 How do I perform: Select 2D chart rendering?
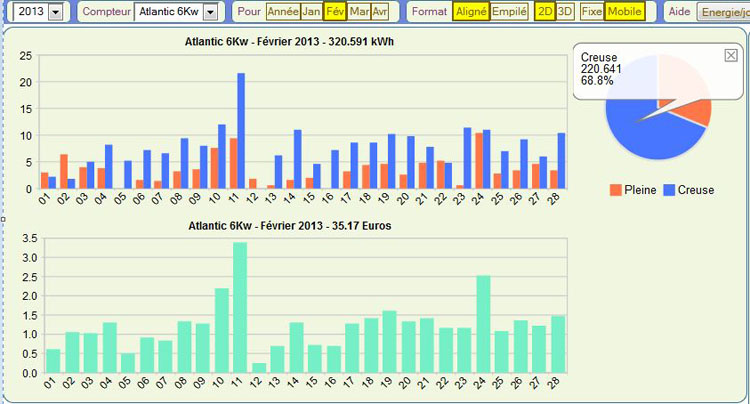[x=544, y=12]
